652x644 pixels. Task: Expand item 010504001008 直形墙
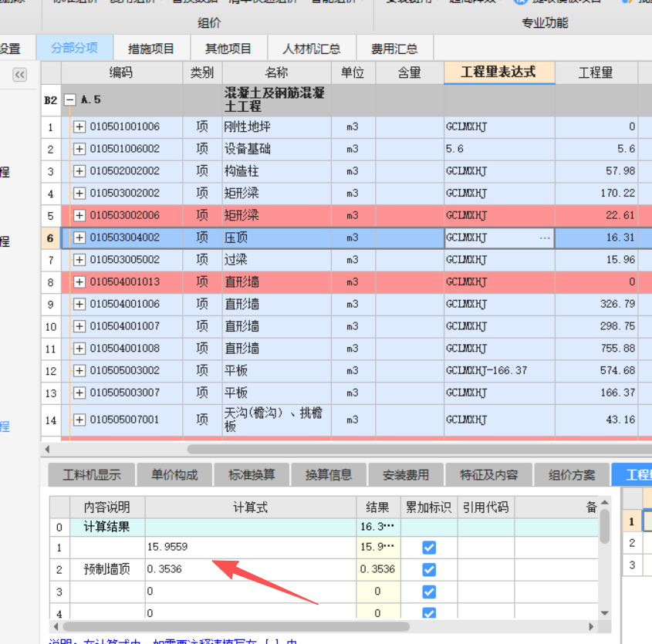(x=79, y=349)
